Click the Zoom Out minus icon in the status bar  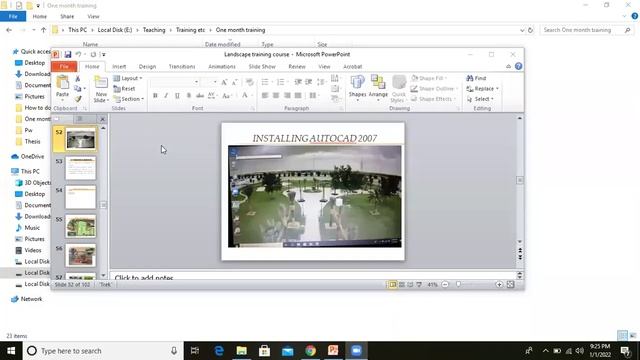coord(445,284)
